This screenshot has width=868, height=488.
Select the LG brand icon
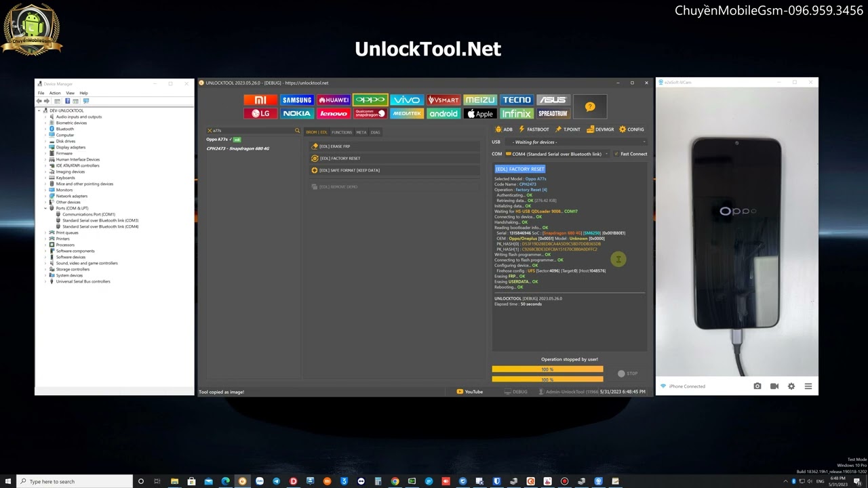[260, 113]
